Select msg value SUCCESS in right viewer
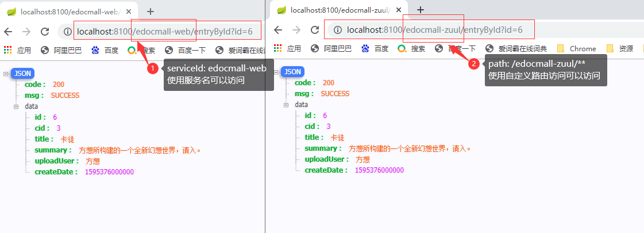The height and width of the screenshot is (233, 644). click(335, 93)
